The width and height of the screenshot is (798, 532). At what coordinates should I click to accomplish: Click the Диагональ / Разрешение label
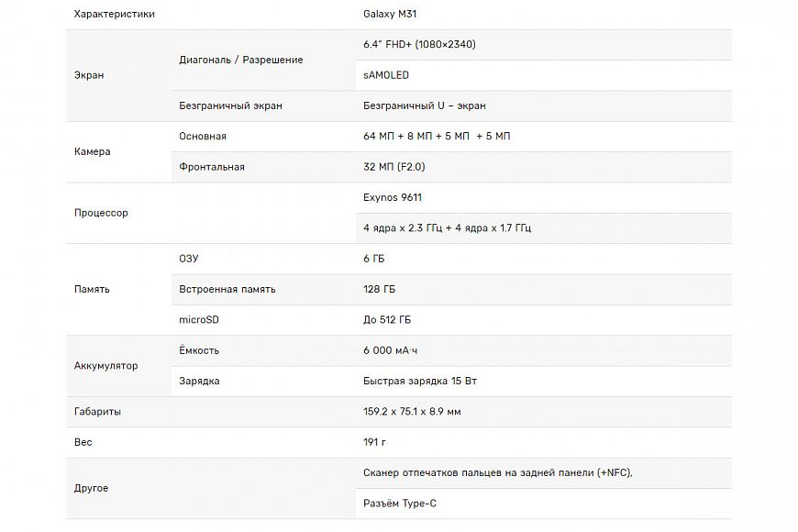(x=240, y=60)
